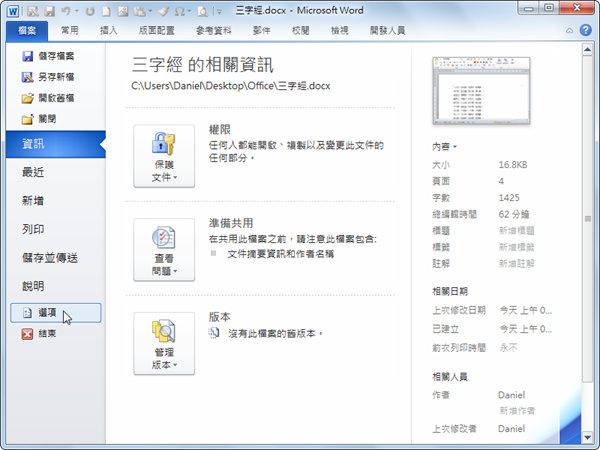Click the Format Painter brush icon

164,11
